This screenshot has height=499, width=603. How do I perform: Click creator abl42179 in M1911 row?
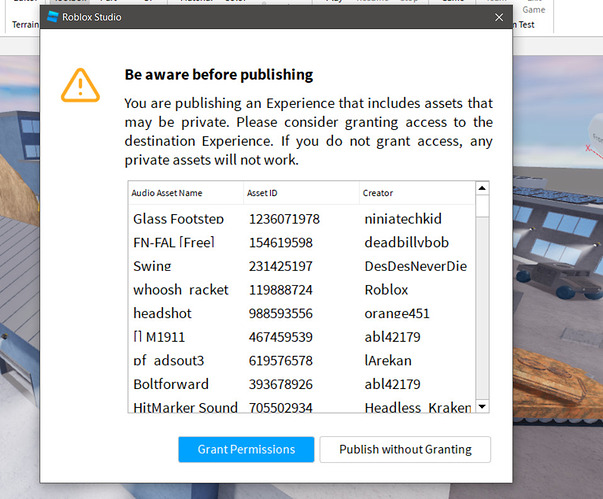click(x=392, y=337)
